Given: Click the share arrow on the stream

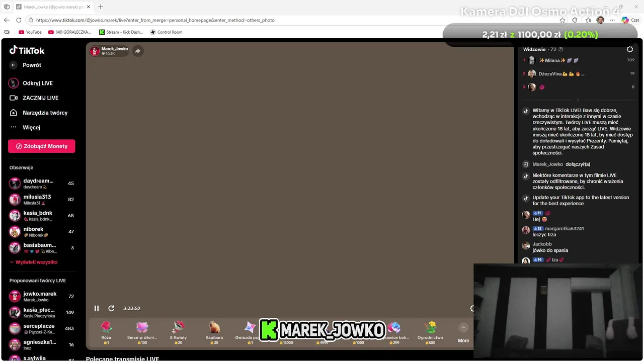Looking at the screenshot, I should (x=137, y=51).
